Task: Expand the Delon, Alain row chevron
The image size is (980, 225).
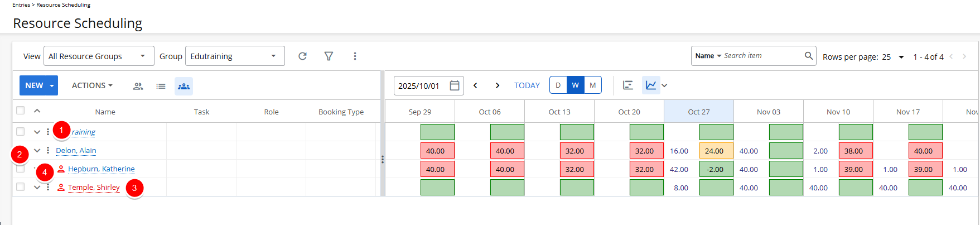Action: pyautogui.click(x=37, y=150)
